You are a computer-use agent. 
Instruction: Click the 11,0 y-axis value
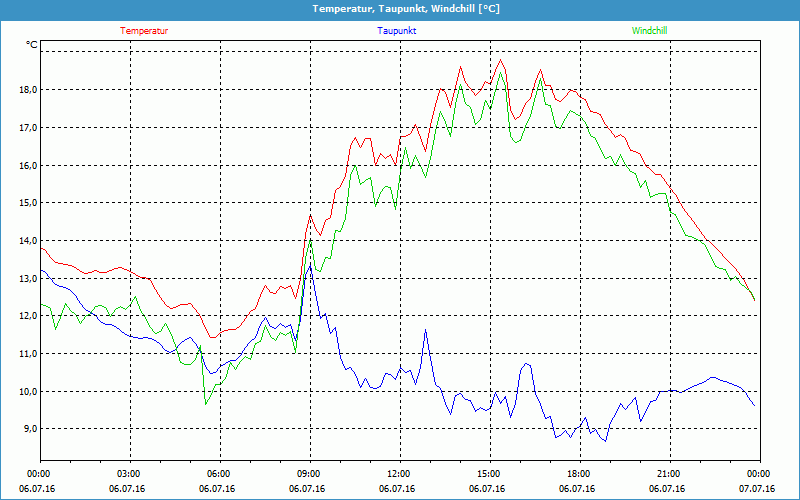(30, 354)
